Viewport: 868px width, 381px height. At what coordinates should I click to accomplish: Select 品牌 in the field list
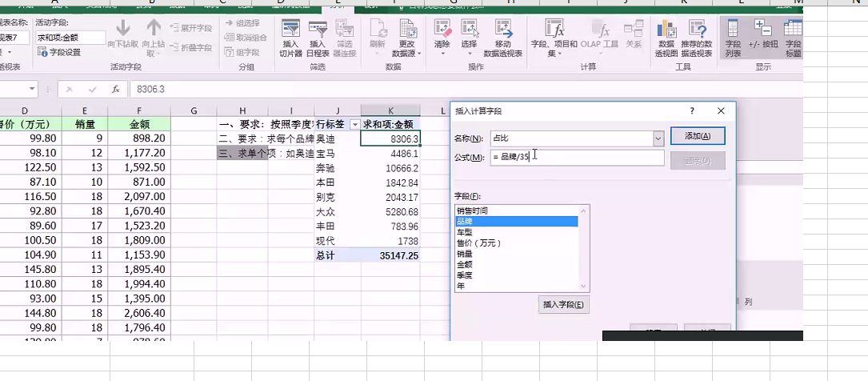pos(517,222)
